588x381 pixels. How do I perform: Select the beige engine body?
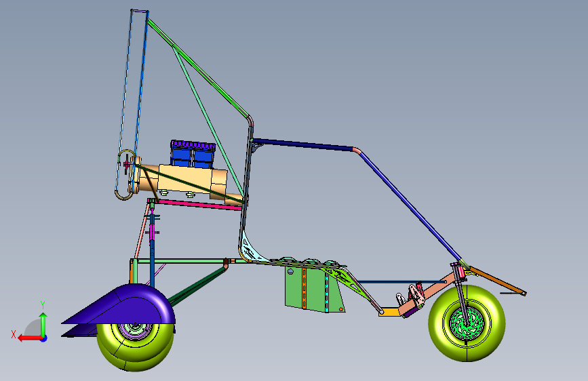(184, 179)
